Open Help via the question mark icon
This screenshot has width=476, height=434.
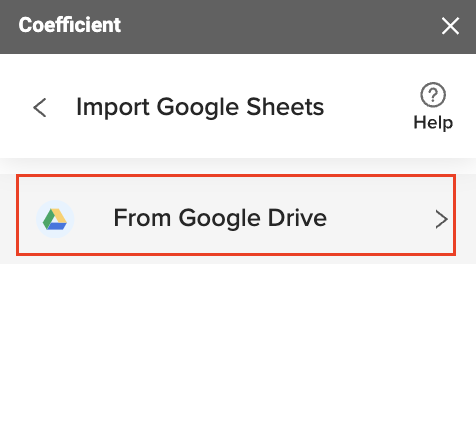(433, 95)
